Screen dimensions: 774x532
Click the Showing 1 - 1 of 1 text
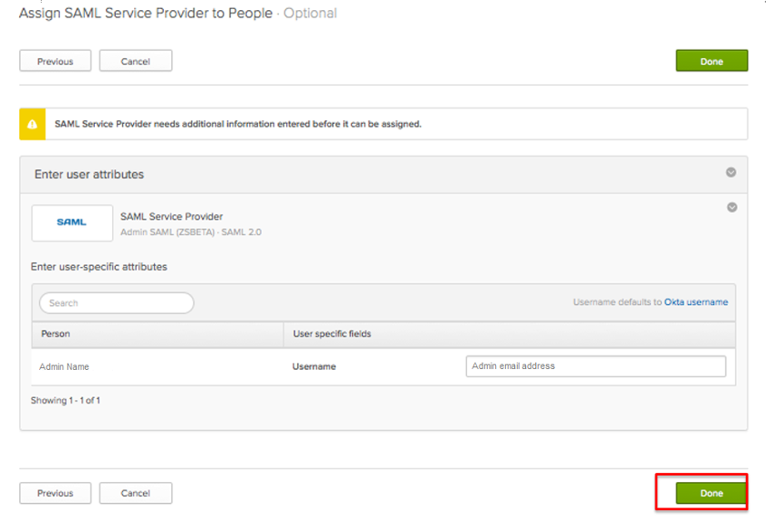click(65, 400)
